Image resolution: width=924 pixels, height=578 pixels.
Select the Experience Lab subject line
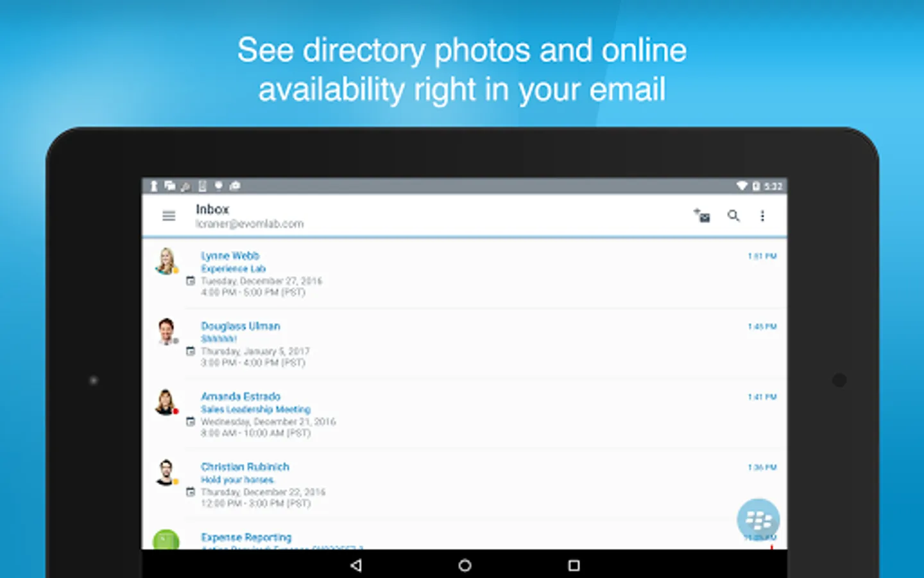click(x=233, y=268)
